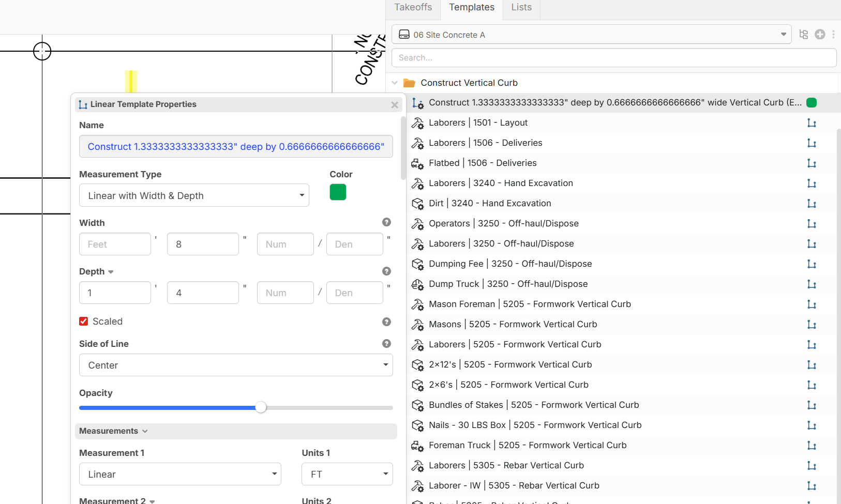Open the 06 Site Concrete A dropdown

point(591,35)
